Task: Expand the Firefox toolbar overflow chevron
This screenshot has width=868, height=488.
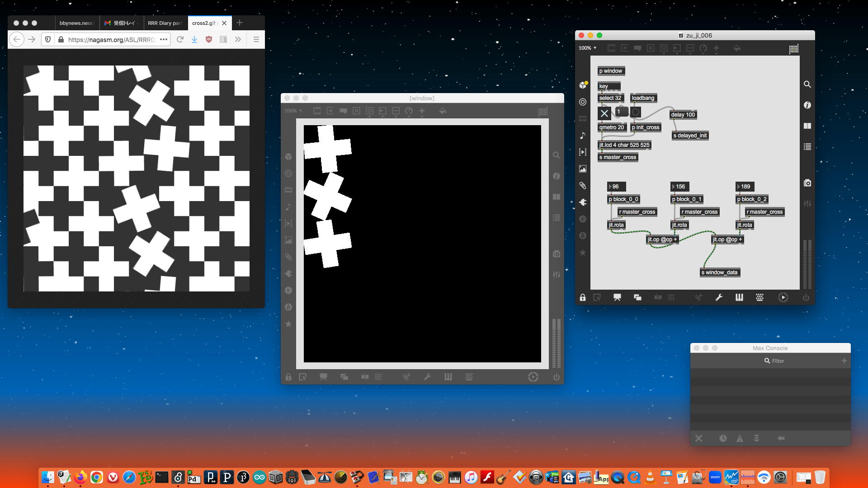Action: (238, 39)
